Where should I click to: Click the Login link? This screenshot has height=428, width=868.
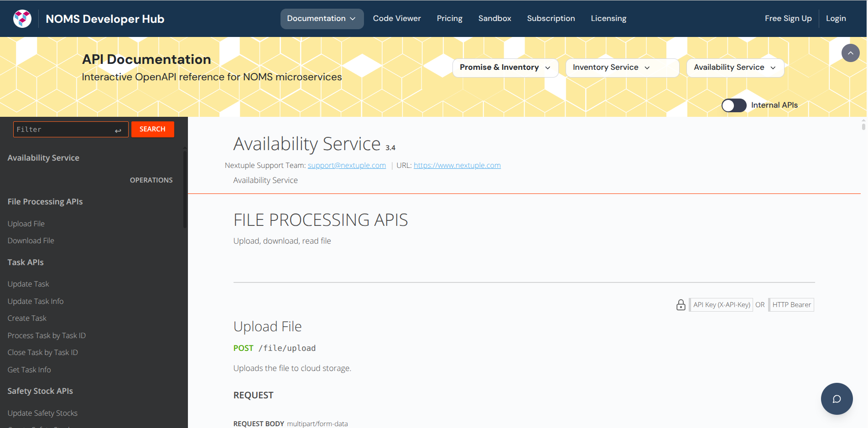click(x=836, y=19)
